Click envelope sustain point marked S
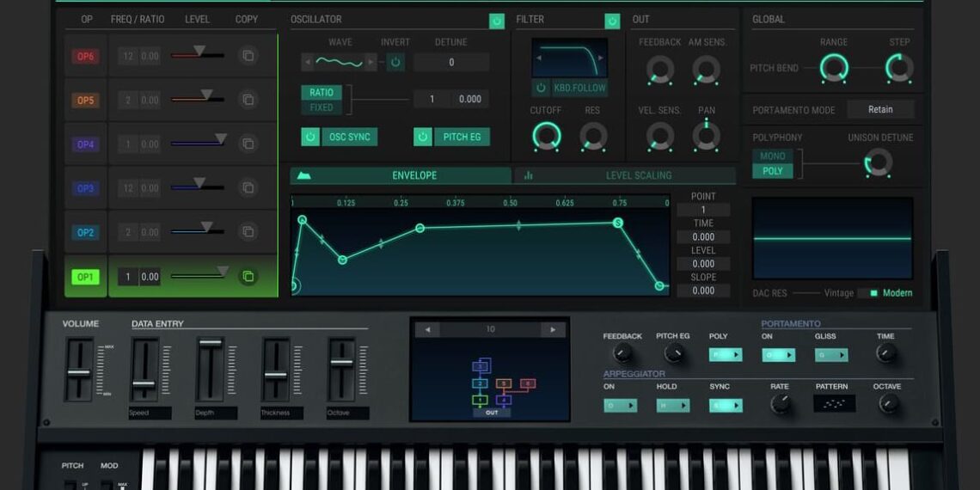Screen dimensions: 980x490 click(618, 223)
